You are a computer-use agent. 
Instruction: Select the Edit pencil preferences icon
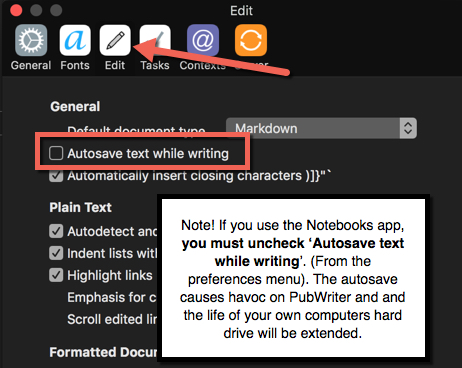tap(115, 40)
